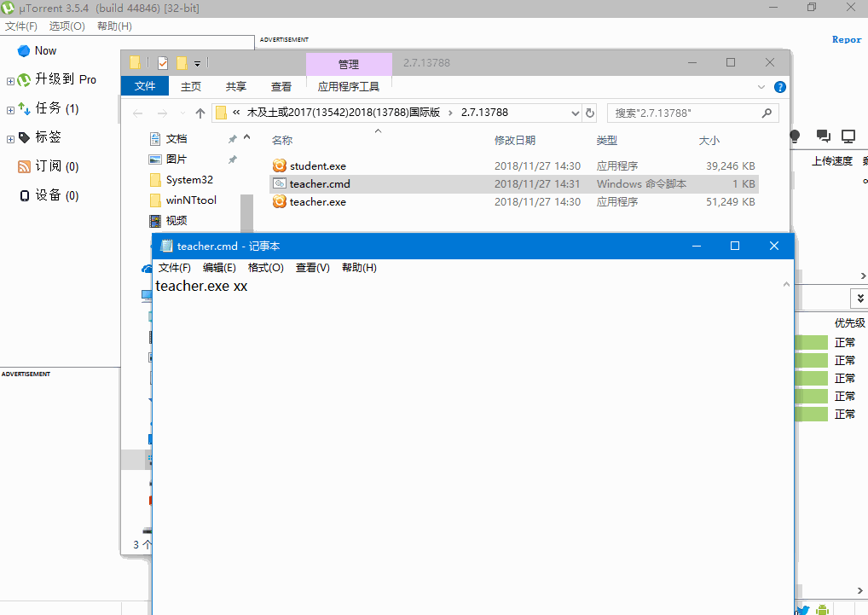The width and height of the screenshot is (868, 615).
Task: Click the Forward arrow in Explorer
Action: [162, 113]
